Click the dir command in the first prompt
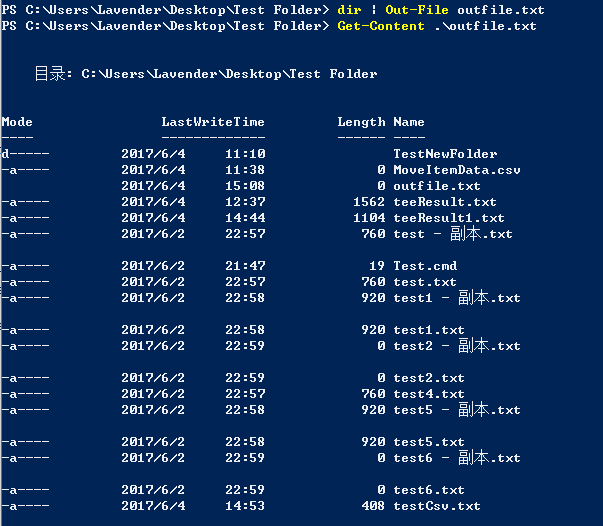 [349, 10]
